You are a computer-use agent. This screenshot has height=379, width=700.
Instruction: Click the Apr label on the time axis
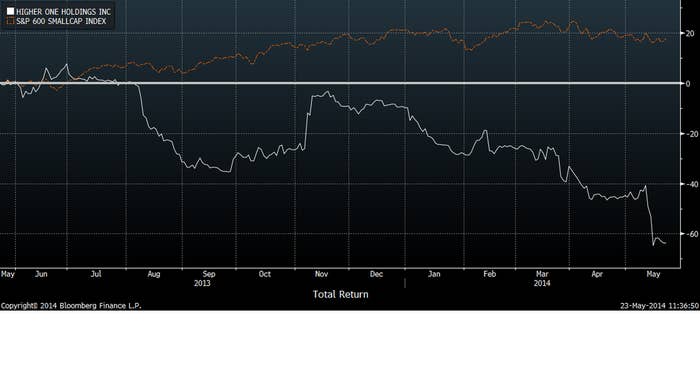tap(597, 274)
